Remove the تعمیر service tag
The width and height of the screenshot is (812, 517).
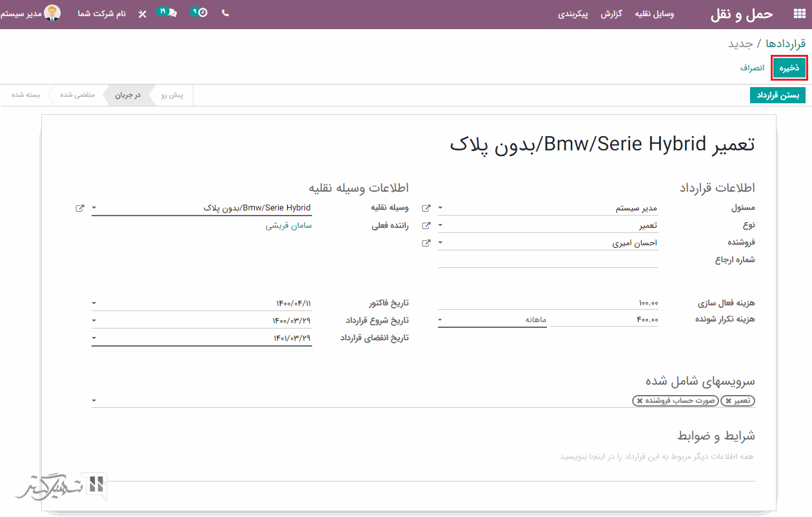[728, 401]
